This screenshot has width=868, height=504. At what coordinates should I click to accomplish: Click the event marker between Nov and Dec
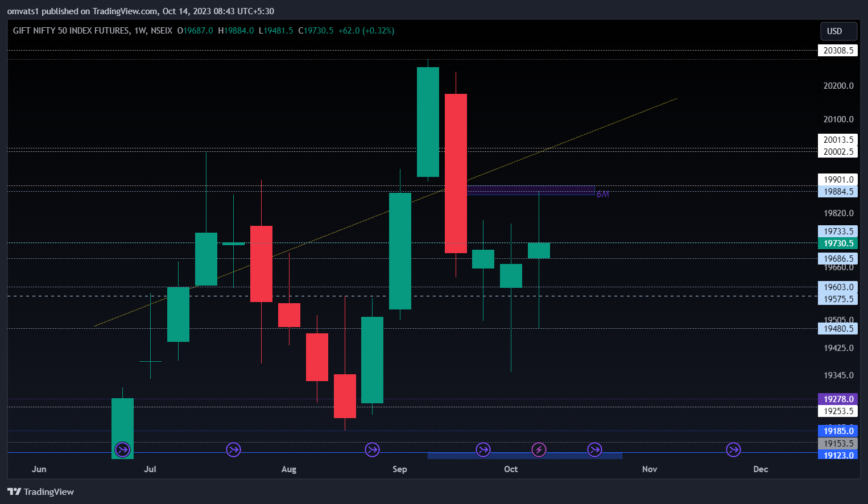click(x=733, y=450)
